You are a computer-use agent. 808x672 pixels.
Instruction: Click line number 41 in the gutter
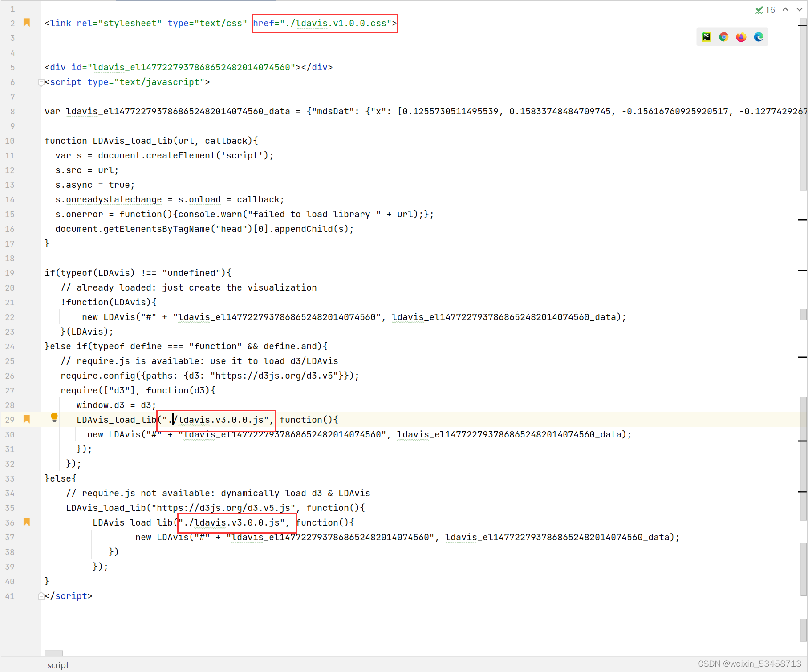pos(10,596)
